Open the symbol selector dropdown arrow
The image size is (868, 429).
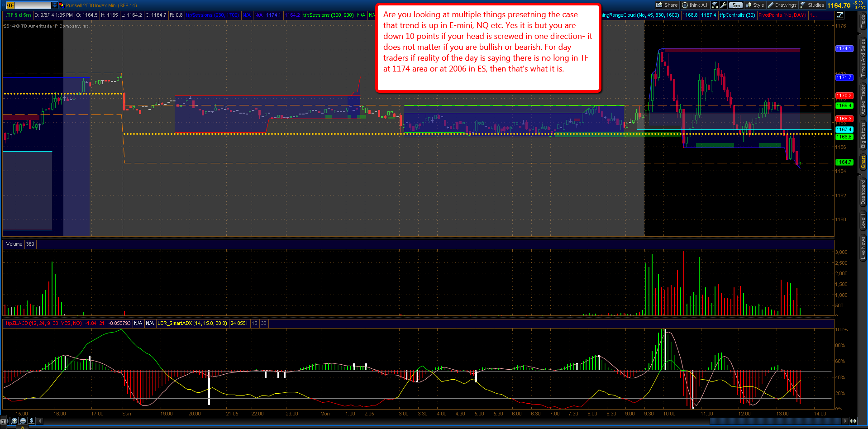55,5
